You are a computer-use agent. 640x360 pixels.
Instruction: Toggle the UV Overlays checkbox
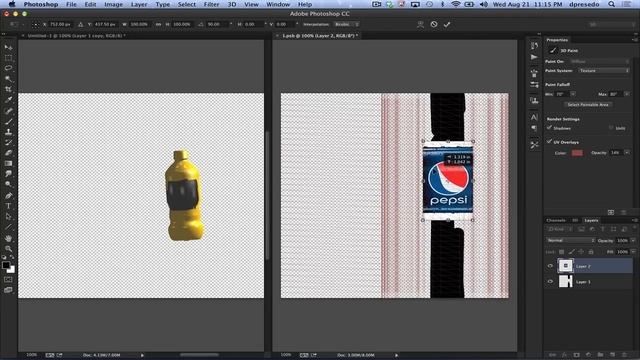(x=549, y=142)
